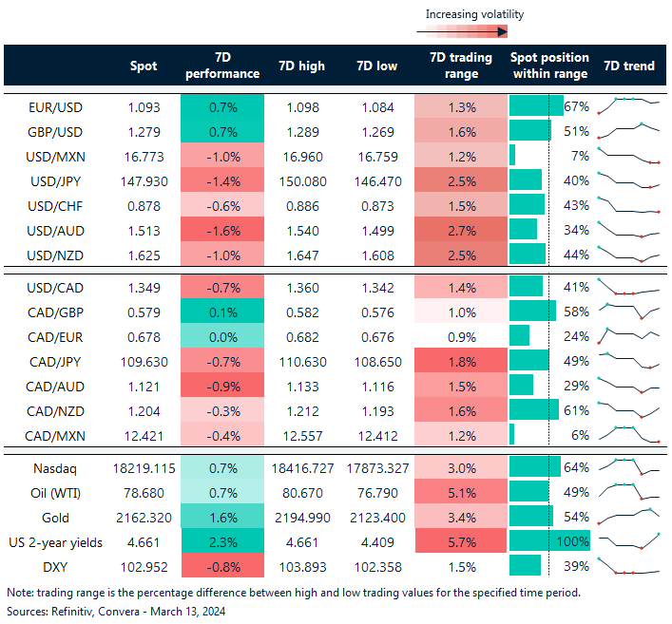Click the DXY row label

tap(56, 566)
